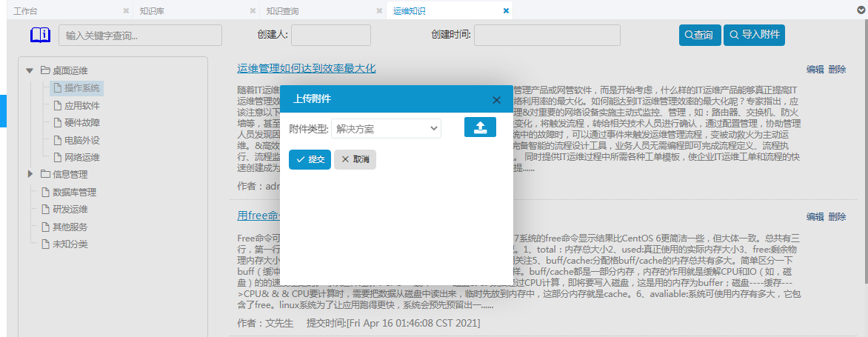The width and height of the screenshot is (868, 337).
Task: Click the 提交 button
Action: click(310, 159)
